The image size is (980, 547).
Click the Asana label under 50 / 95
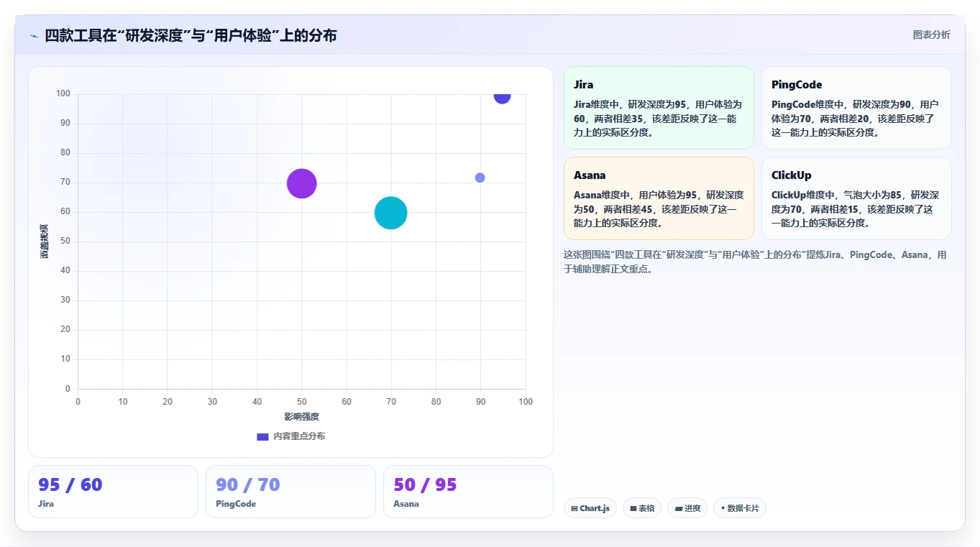click(x=406, y=504)
